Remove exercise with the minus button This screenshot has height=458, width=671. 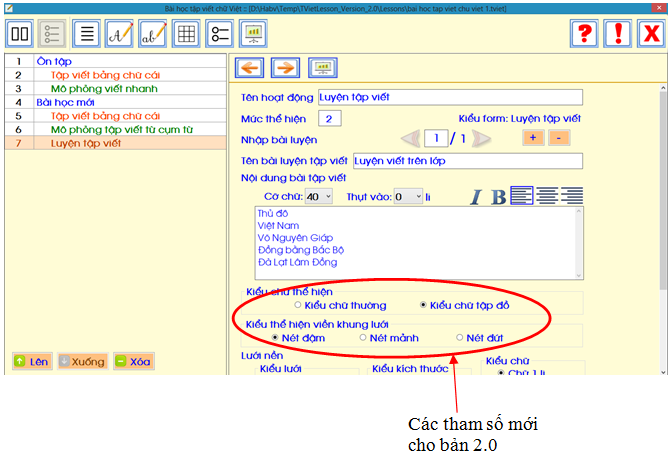tap(559, 138)
